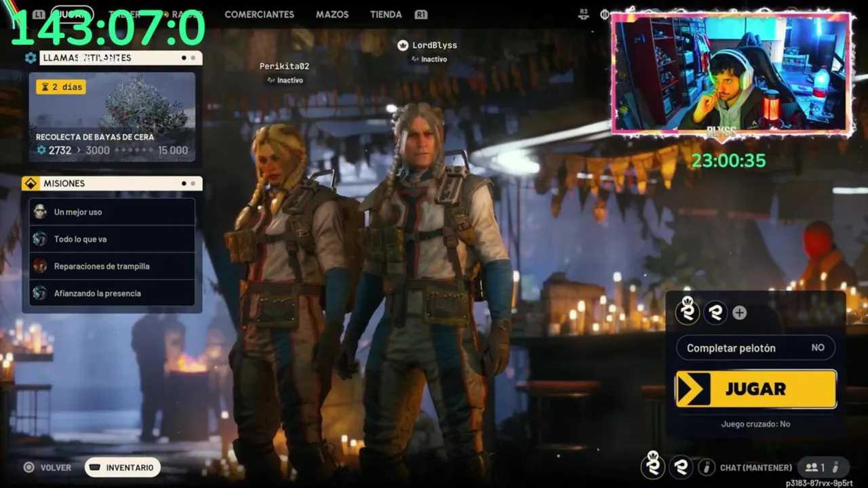Select the 'Afianzando la presencia' mission icon
868x488 pixels.
coord(40,293)
